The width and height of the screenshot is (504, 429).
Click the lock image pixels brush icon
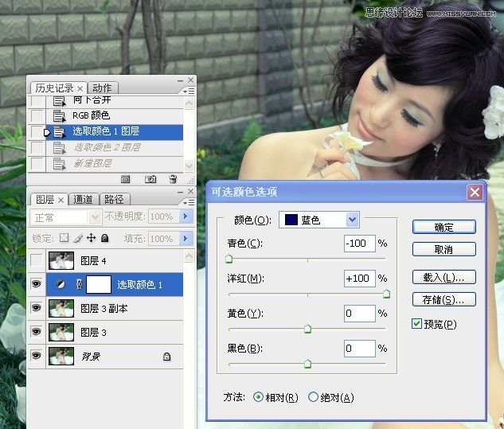pos(78,238)
